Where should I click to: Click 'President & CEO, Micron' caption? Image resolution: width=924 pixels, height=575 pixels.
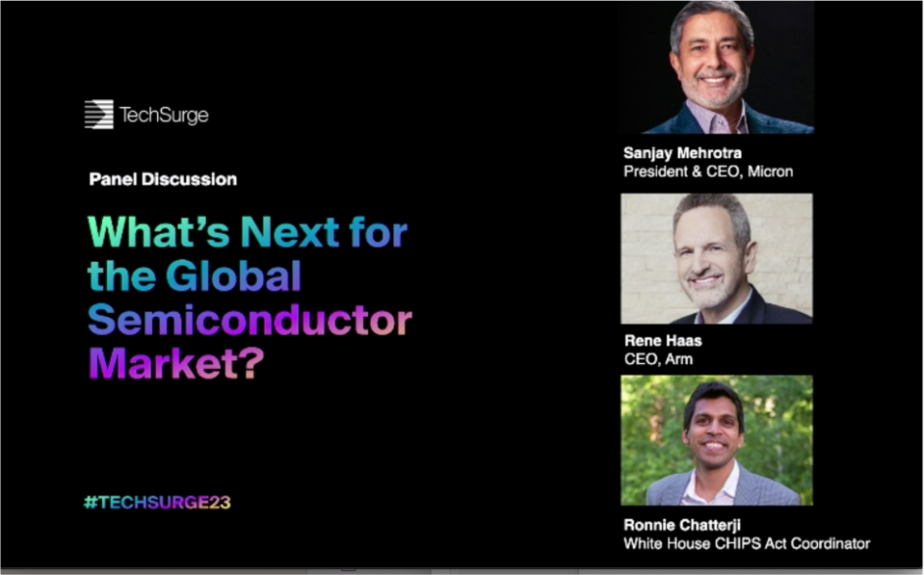pos(708,171)
